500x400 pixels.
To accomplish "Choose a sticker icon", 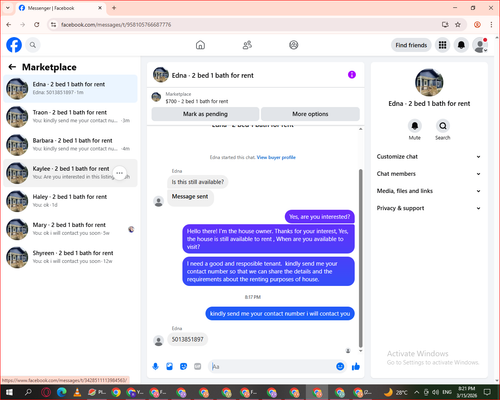I will click(x=183, y=367).
